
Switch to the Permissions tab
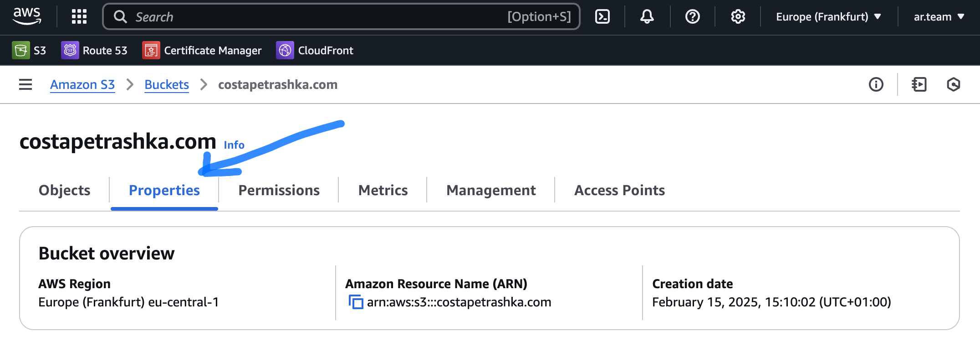(x=279, y=190)
